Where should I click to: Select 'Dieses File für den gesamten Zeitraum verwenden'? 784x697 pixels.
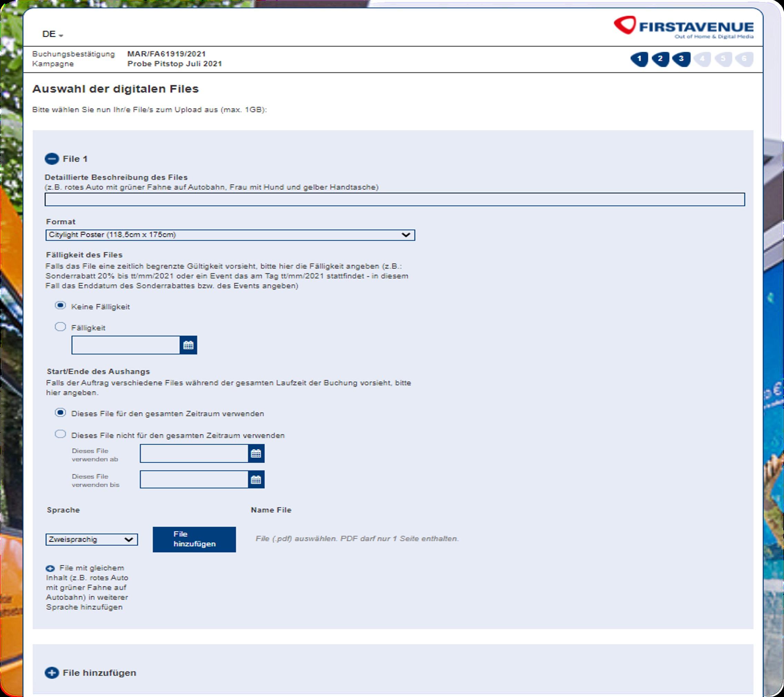(60, 413)
